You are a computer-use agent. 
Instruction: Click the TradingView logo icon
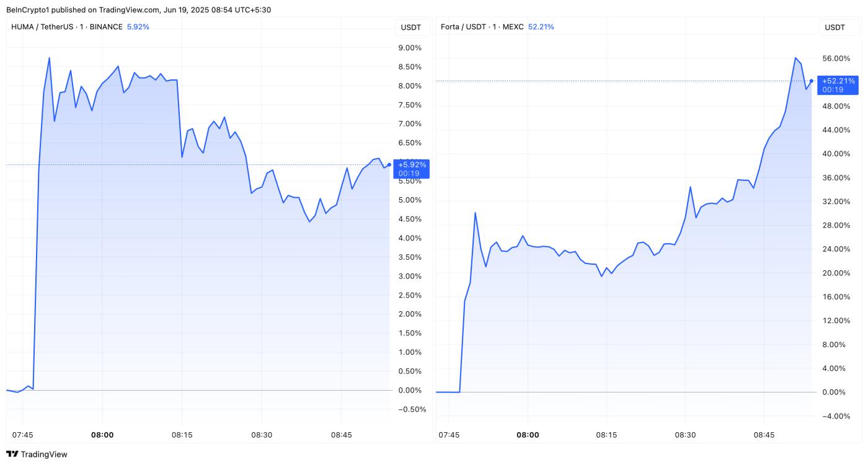[x=12, y=454]
